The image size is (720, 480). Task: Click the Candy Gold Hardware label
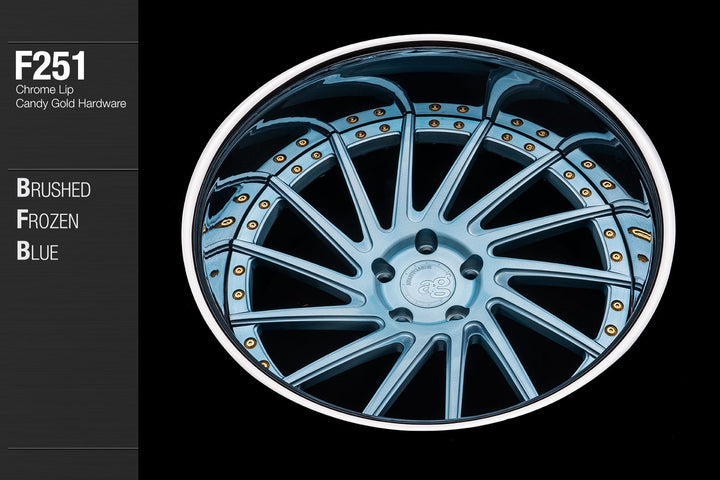point(70,103)
